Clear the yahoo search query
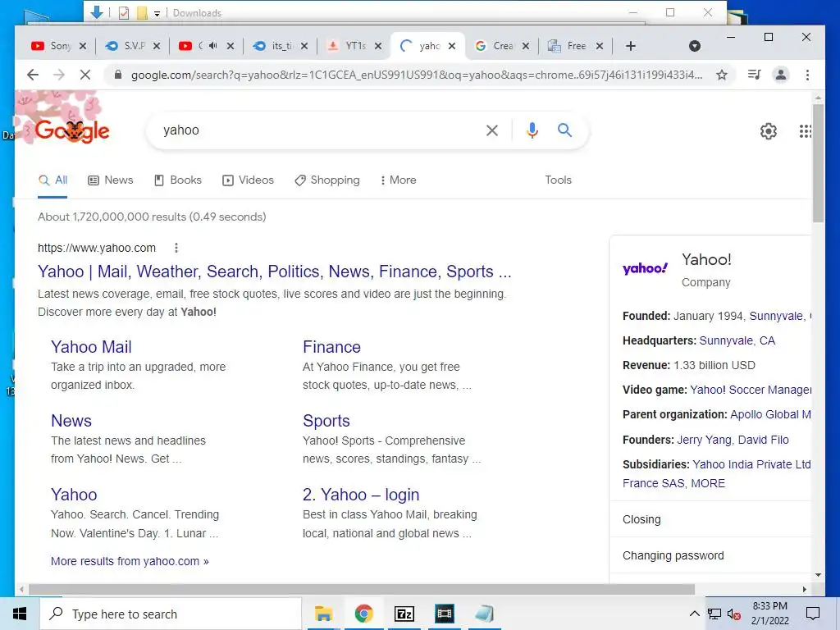 (492, 130)
